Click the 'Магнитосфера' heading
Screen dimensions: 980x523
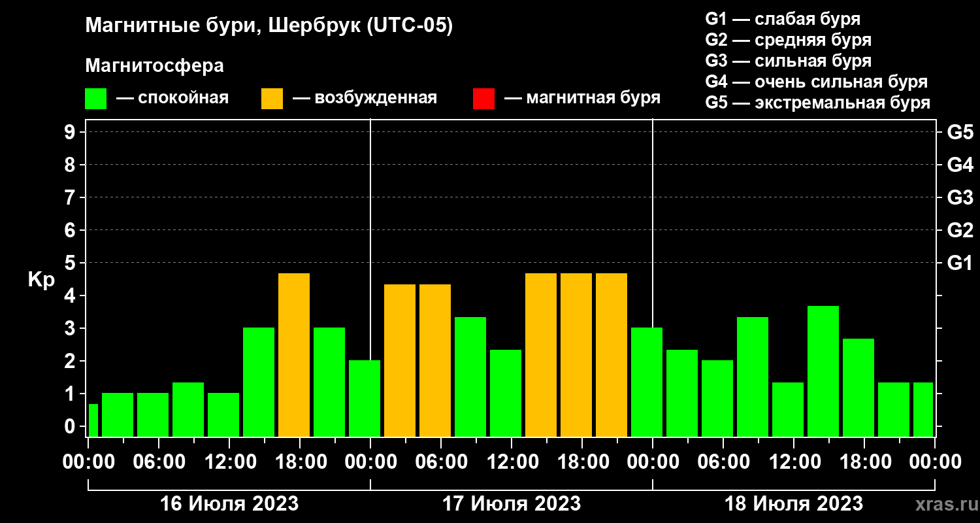(x=154, y=66)
